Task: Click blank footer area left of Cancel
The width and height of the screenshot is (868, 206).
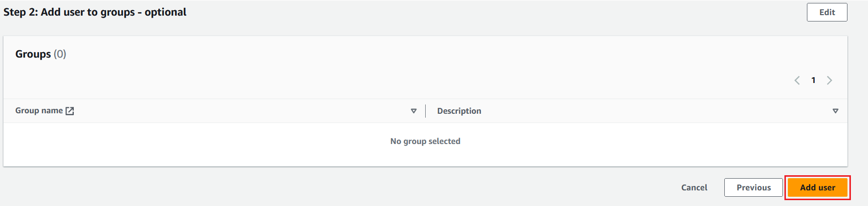Action: [342, 187]
